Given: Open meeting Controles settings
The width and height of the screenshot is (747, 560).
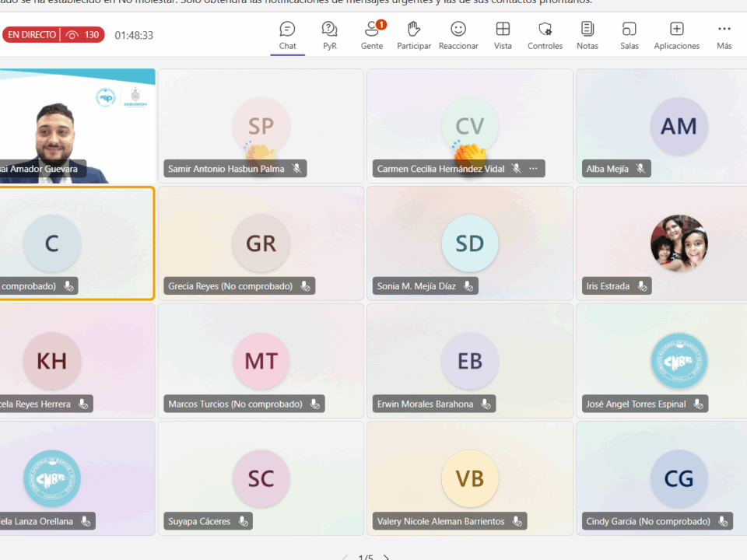Looking at the screenshot, I should click(x=545, y=35).
